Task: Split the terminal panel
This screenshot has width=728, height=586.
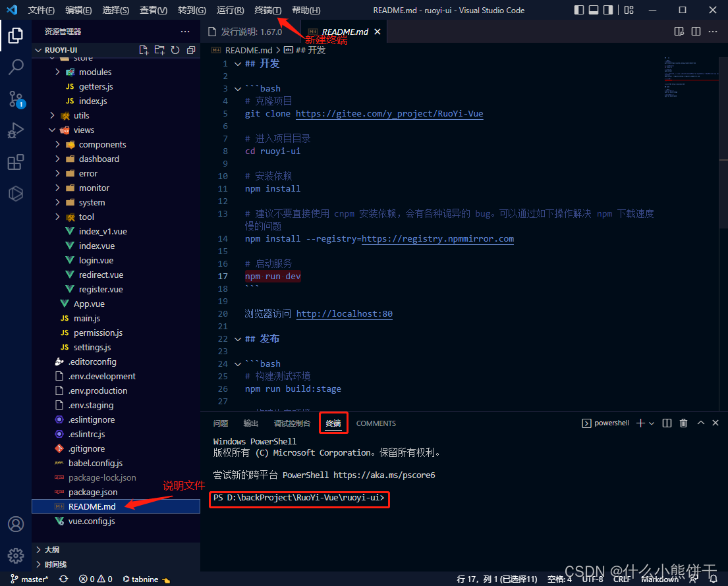Action: (x=667, y=423)
